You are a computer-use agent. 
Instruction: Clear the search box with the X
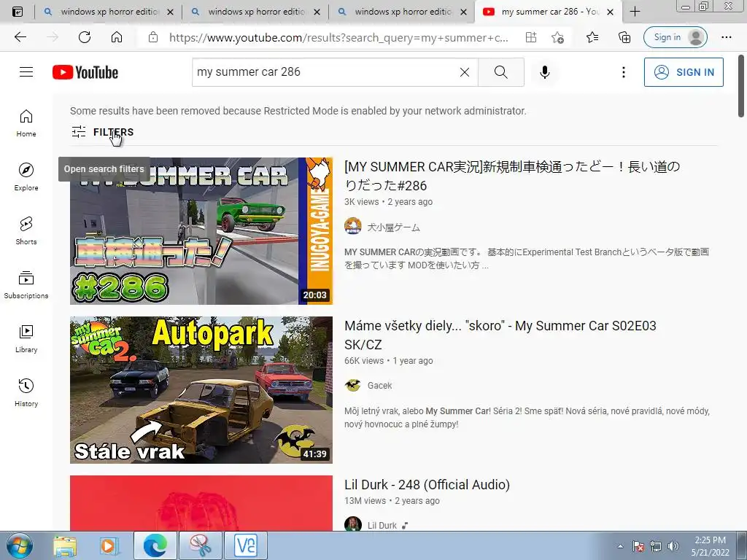465,72
